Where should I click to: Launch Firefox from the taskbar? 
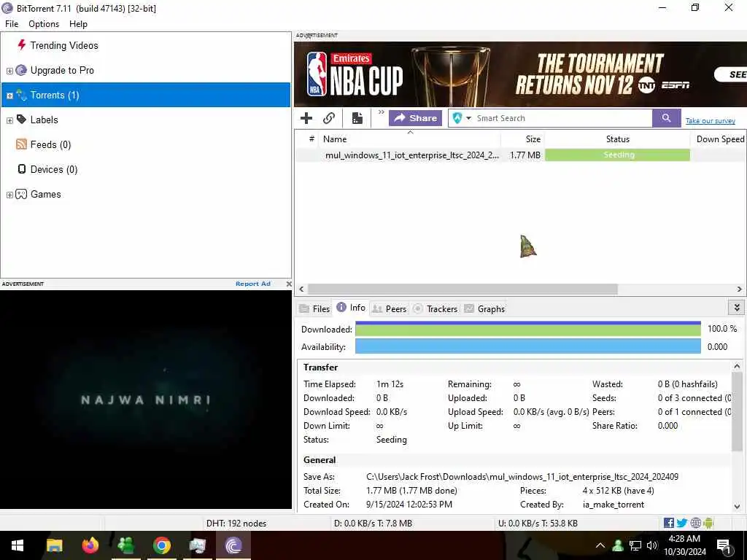coord(90,545)
